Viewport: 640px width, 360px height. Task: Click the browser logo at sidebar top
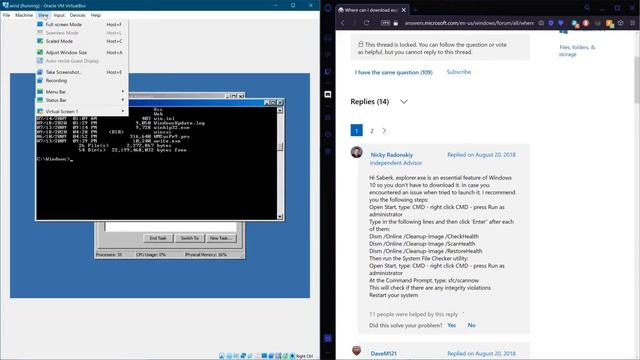[328, 8]
